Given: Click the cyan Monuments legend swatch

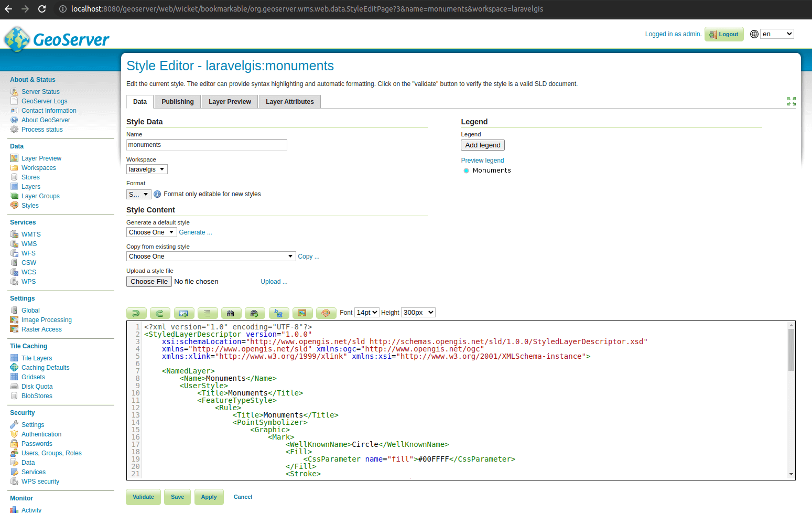Looking at the screenshot, I should click(x=466, y=170).
